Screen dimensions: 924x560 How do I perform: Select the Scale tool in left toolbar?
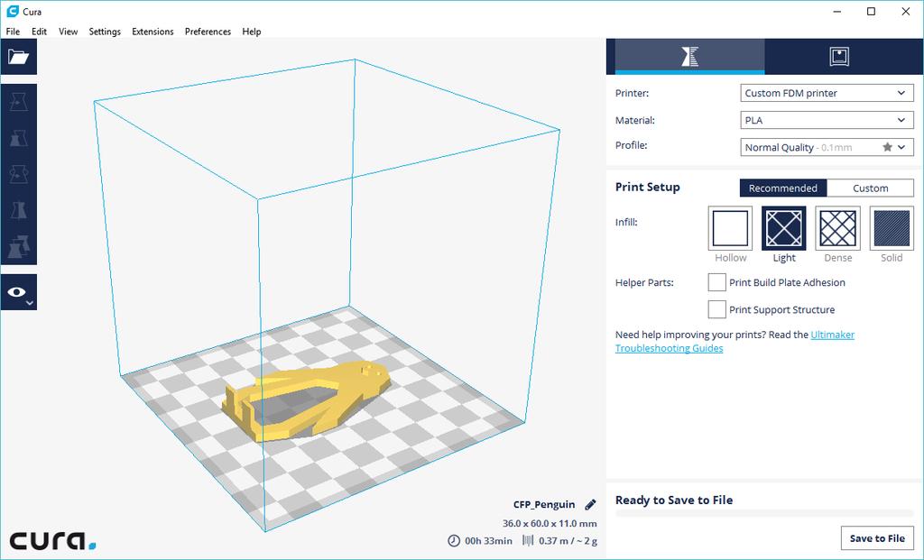point(19,138)
